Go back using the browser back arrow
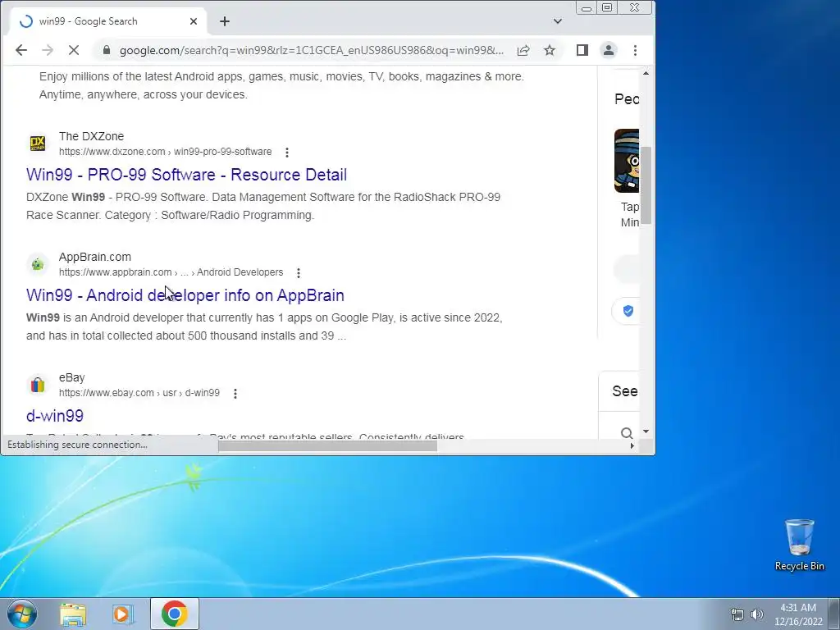Image resolution: width=840 pixels, height=630 pixels. coord(21,50)
